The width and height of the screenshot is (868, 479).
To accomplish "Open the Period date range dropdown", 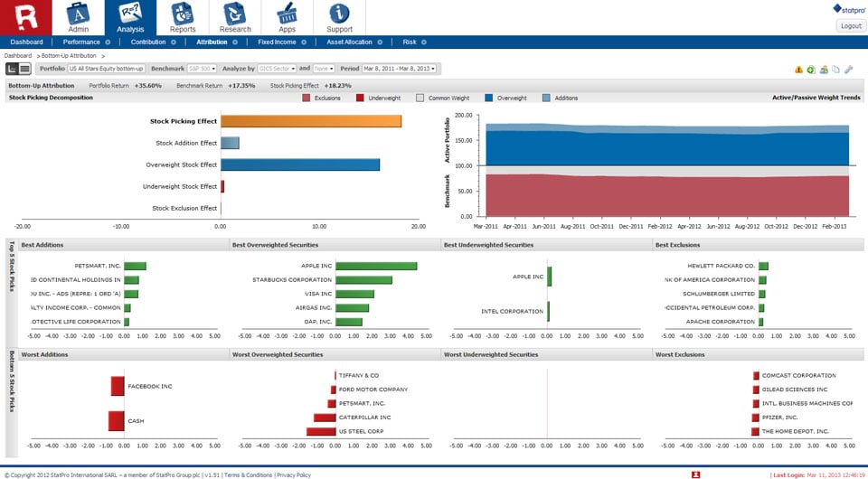I will point(400,69).
